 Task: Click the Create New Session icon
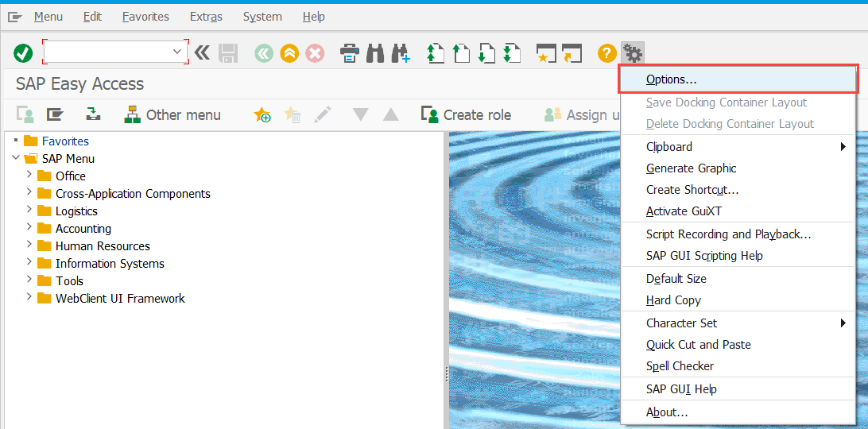pyautogui.click(x=546, y=54)
